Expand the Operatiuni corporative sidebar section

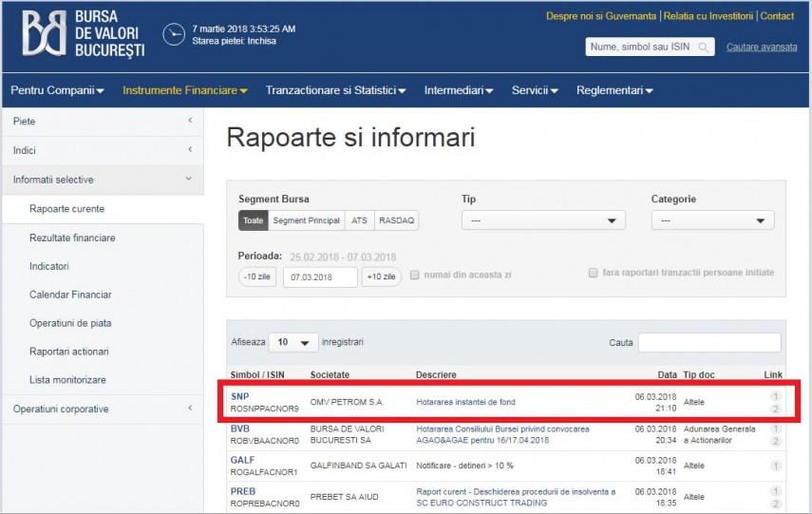click(102, 409)
